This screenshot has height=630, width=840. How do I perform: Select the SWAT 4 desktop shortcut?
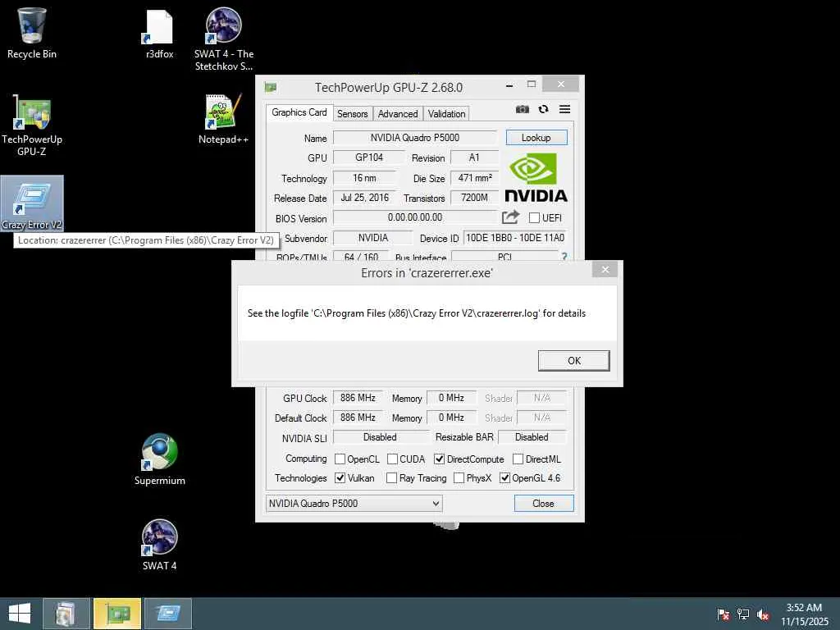[159, 545]
